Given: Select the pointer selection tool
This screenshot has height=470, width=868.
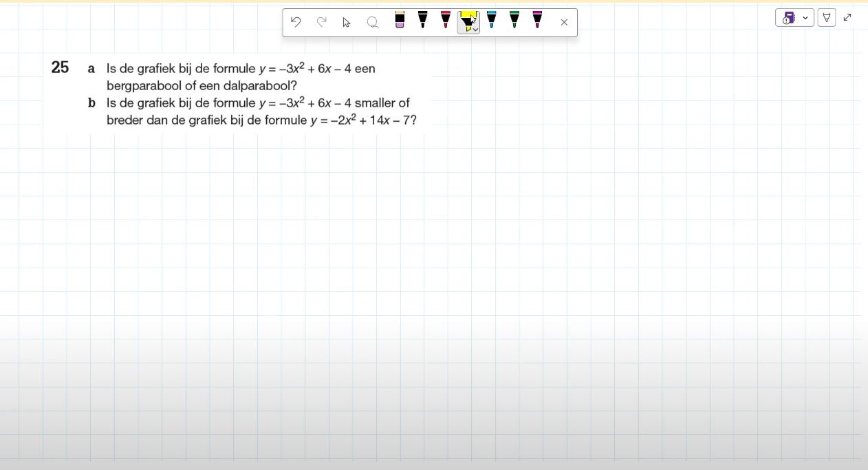Looking at the screenshot, I should click(347, 22).
